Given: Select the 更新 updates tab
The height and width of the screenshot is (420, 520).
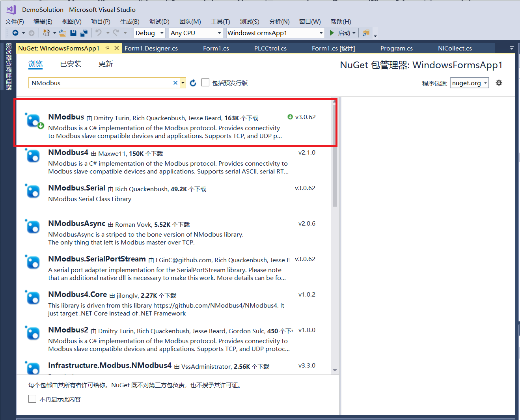Looking at the screenshot, I should 106,64.
